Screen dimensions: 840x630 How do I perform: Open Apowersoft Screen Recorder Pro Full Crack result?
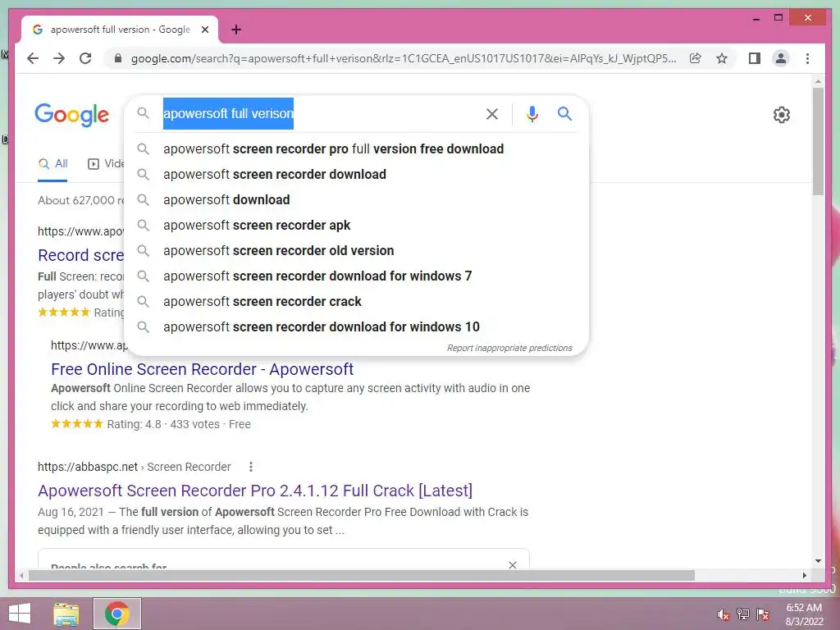point(255,491)
